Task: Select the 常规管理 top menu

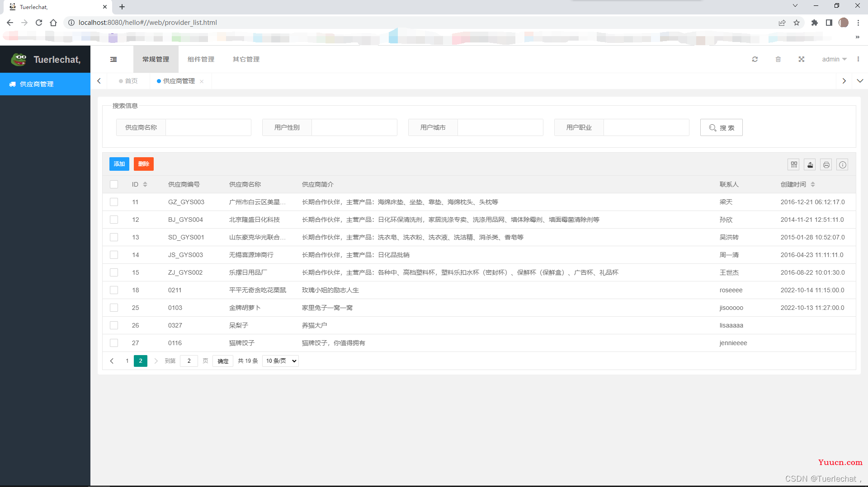Action: [x=156, y=59]
